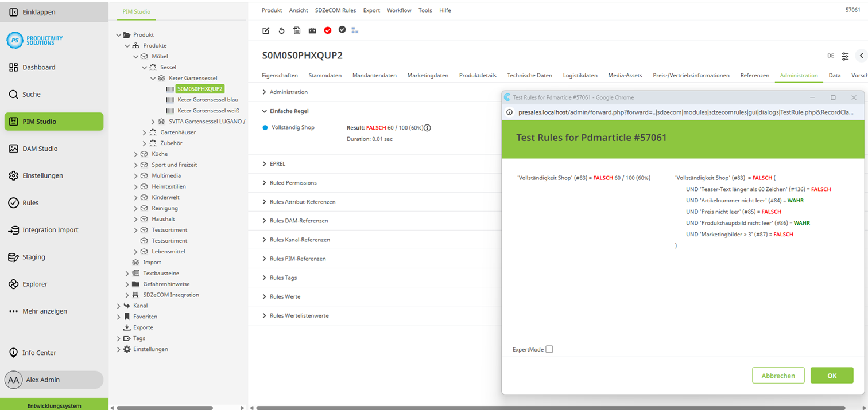Open Integration Import in the sidebar
This screenshot has width=868, height=410.
click(x=50, y=230)
